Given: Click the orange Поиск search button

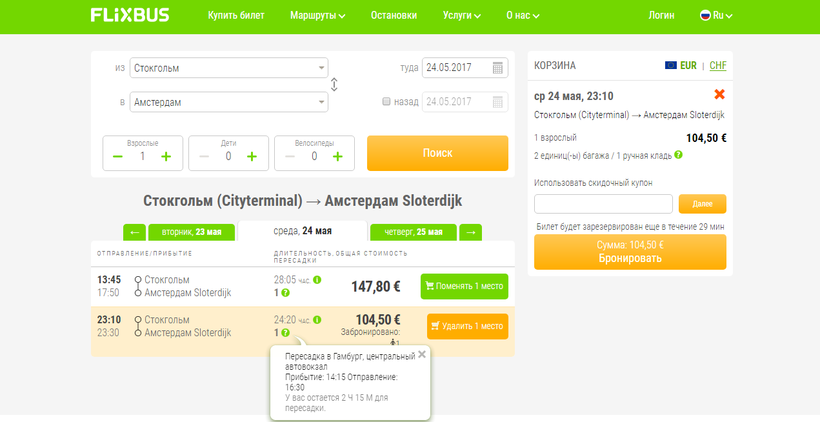Looking at the screenshot, I should [437, 153].
